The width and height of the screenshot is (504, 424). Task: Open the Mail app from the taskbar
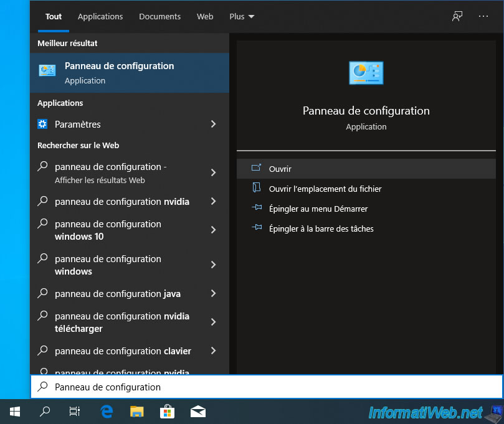point(197,412)
